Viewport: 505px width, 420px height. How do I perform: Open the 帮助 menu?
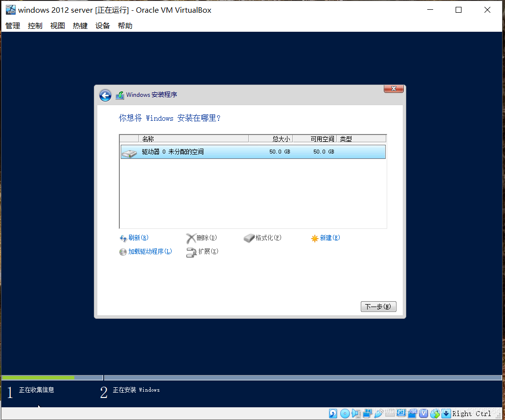[x=125, y=26]
